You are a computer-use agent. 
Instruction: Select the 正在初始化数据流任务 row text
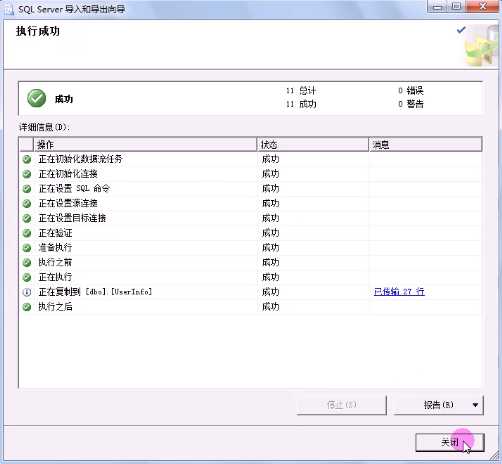[80, 159]
